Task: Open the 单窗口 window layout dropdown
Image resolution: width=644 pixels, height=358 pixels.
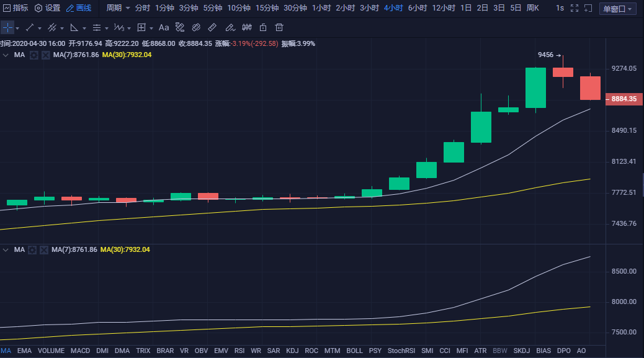Action: [x=618, y=9]
